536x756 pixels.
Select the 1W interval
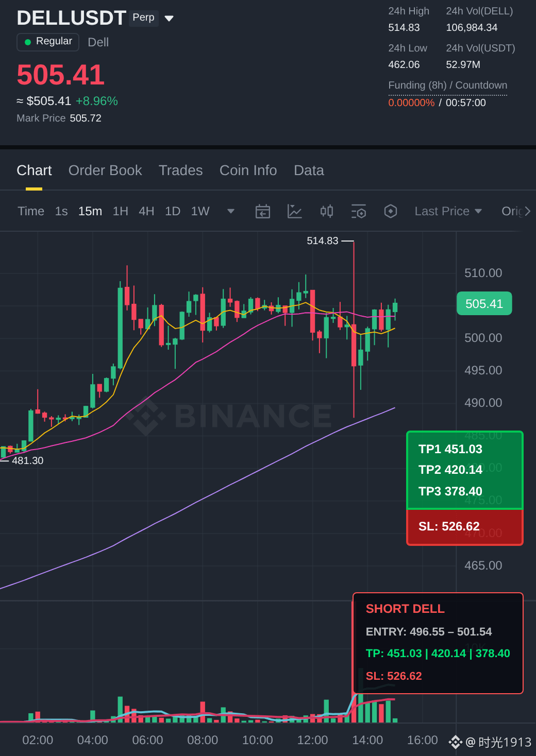coord(200,211)
